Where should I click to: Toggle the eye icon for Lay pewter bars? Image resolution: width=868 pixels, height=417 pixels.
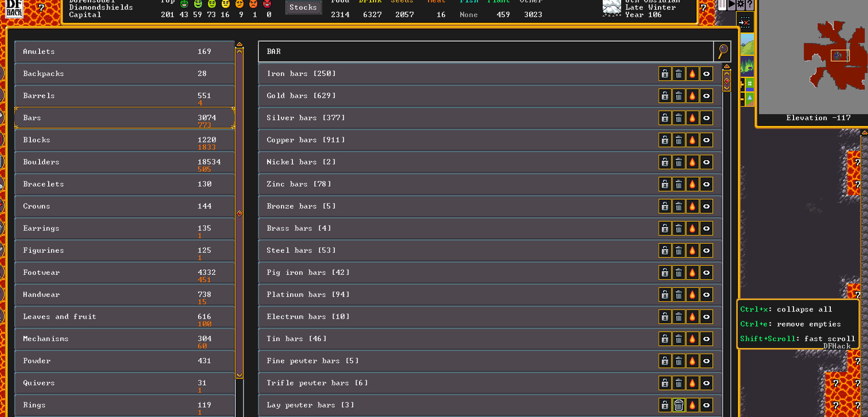pos(706,405)
